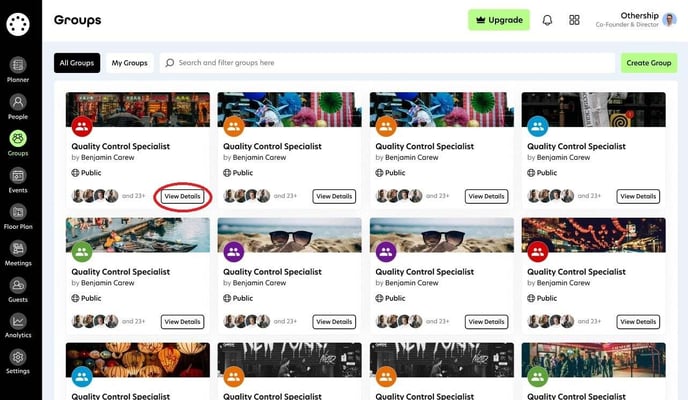This screenshot has width=688, height=400.
Task: Click the app logo at top of sidebar
Action: [18, 24]
